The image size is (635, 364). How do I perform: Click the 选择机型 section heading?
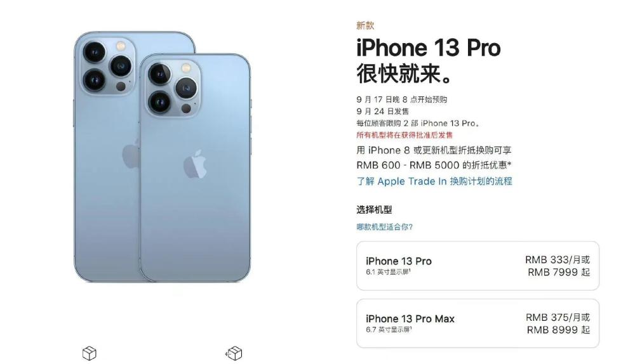pos(374,209)
